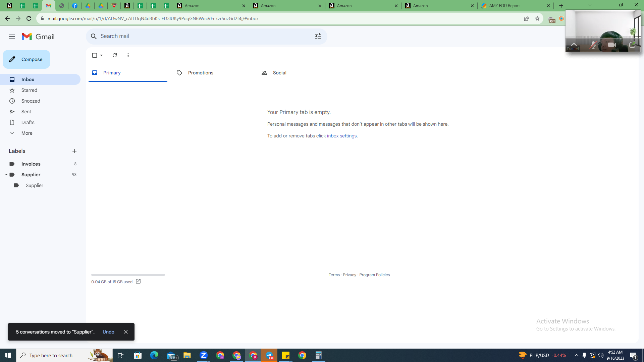The image size is (644, 362).
Task: Toggle the muted microphone in video overlay
Action: [x=593, y=45]
